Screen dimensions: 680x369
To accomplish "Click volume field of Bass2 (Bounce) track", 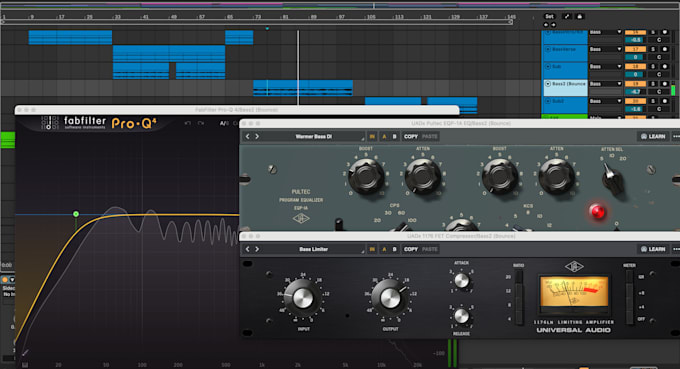I will click(x=635, y=91).
